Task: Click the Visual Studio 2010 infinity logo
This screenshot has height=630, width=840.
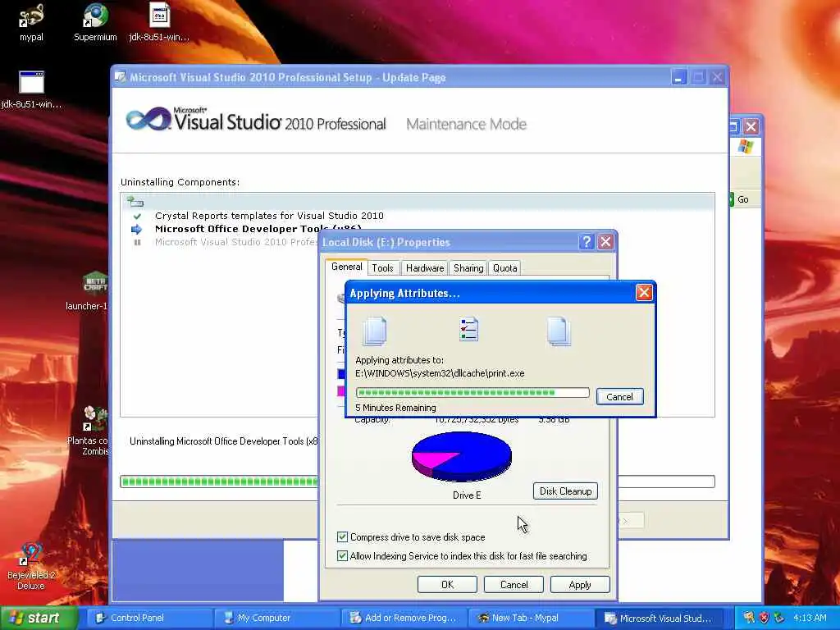Action: (148, 118)
